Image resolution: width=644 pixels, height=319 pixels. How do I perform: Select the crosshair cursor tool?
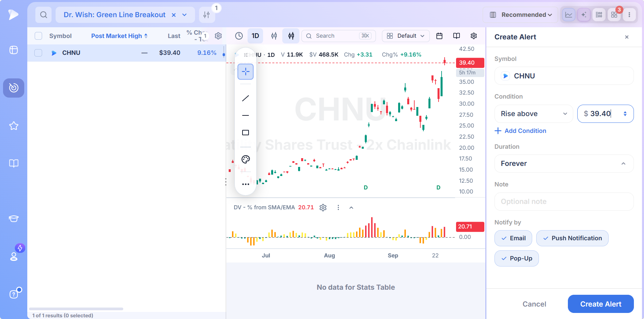[246, 71]
